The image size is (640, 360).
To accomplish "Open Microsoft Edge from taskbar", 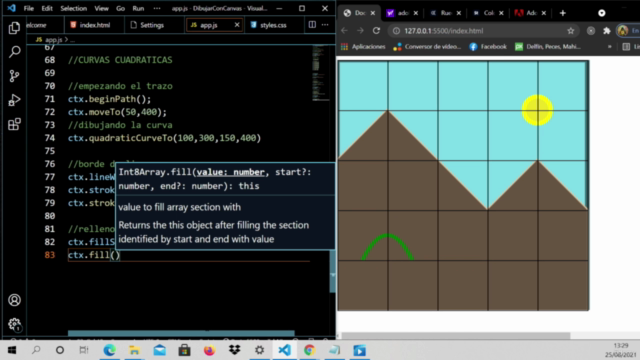I will [x=109, y=350].
